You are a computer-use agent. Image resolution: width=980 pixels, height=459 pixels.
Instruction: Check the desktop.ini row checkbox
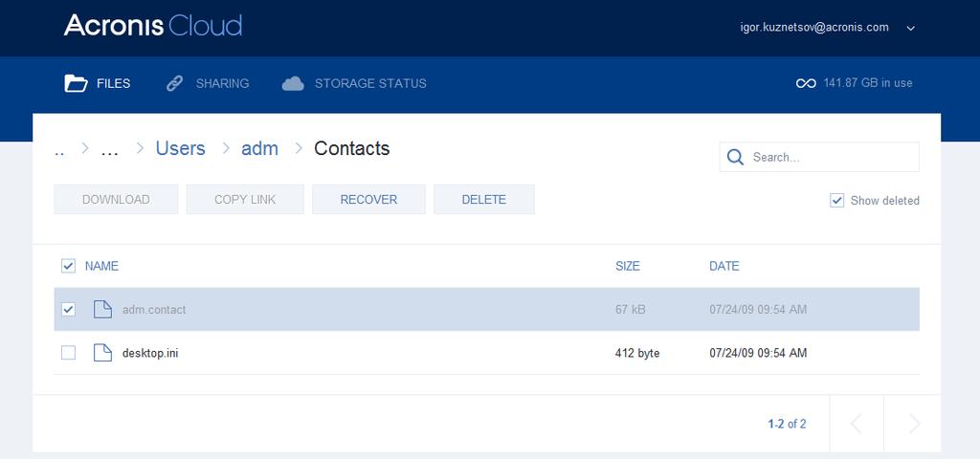point(68,353)
